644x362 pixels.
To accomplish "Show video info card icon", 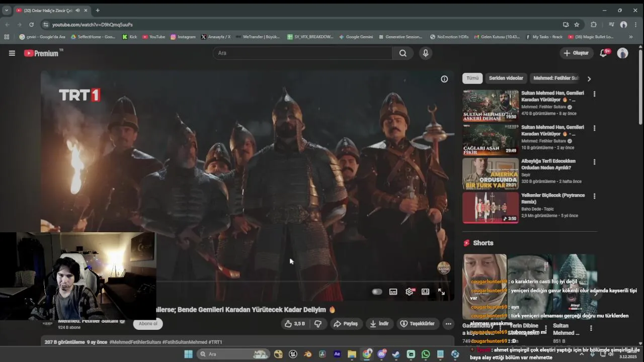I will (444, 79).
